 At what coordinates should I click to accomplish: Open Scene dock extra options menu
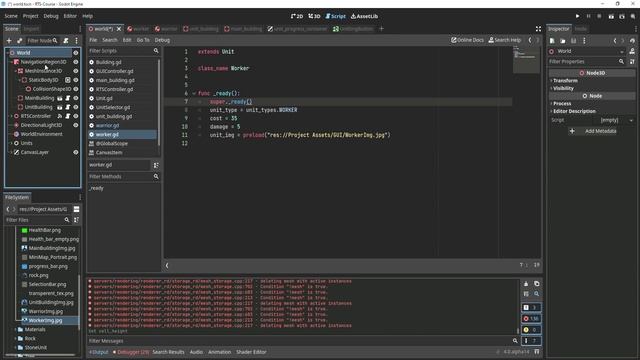76,40
